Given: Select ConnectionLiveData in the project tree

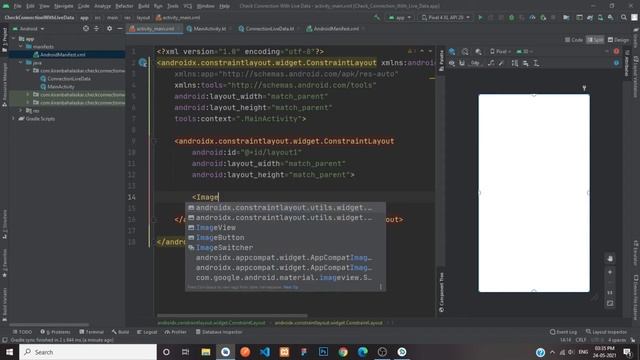Looking at the screenshot, I should 69,78.
